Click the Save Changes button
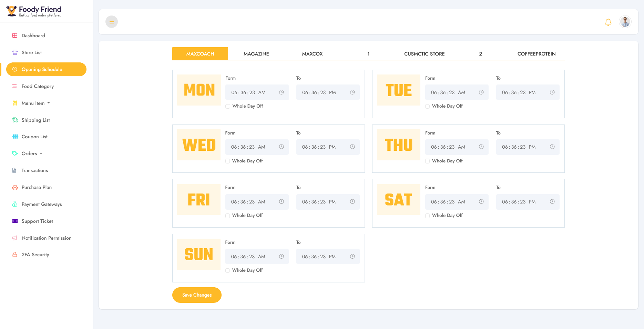 click(x=197, y=295)
